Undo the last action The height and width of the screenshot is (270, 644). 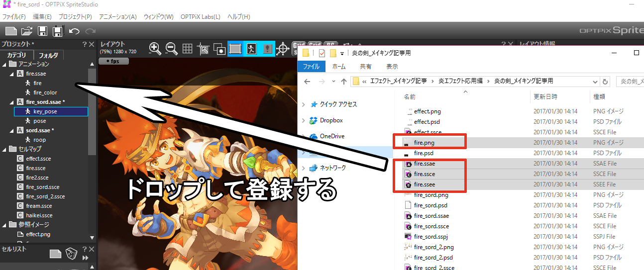pos(74,31)
